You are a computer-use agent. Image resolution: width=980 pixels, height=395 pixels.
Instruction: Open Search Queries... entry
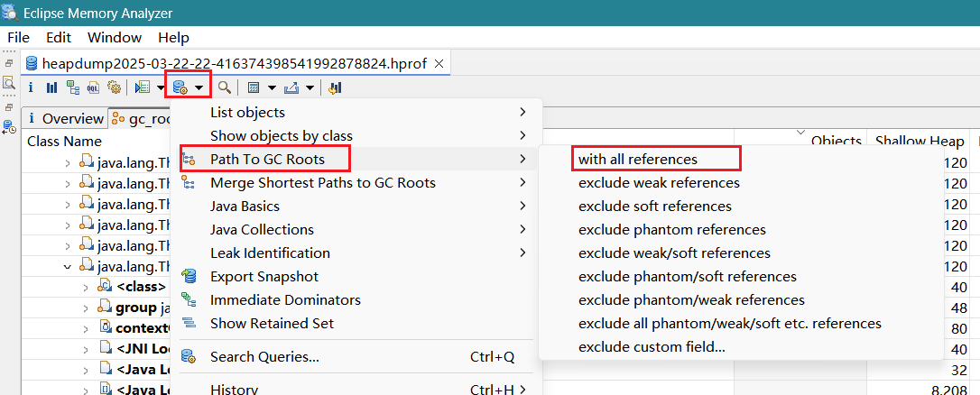coord(356,357)
